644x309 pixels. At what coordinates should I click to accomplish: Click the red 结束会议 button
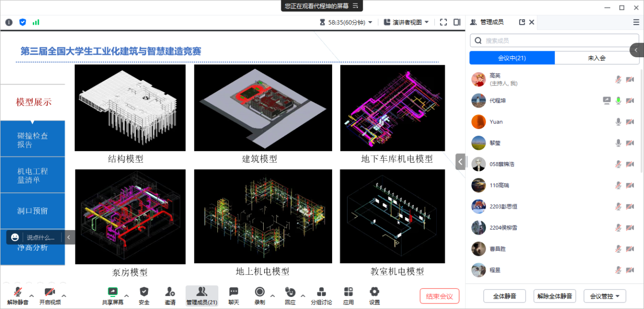tap(439, 296)
